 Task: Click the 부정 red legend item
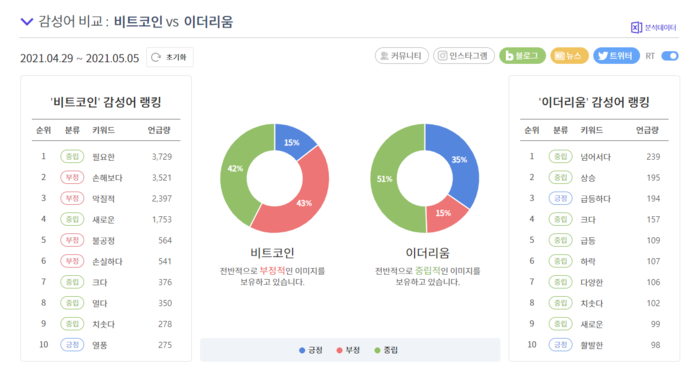point(348,350)
